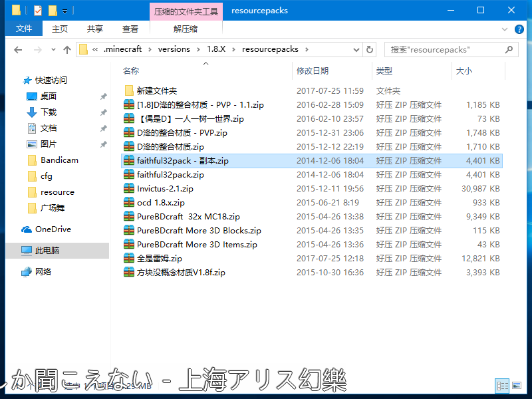
Task: Select zip icon of D泽的整合材质.zip
Action: click(129, 147)
